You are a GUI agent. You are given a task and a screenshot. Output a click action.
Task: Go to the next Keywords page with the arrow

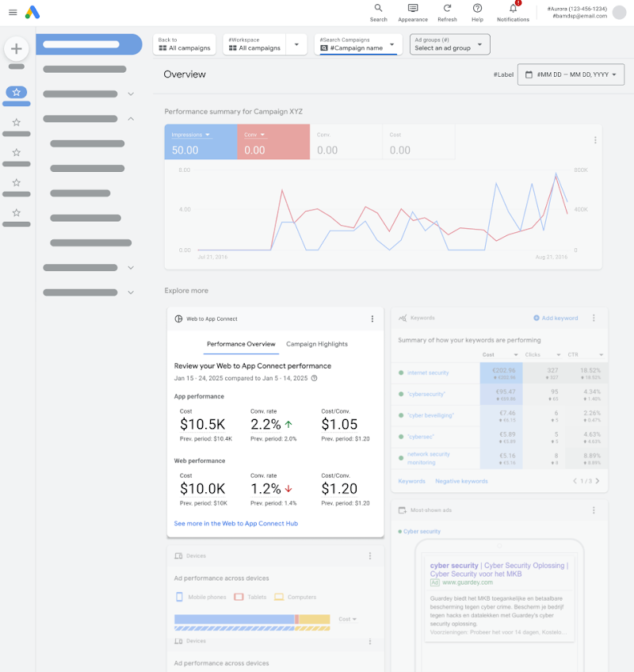597,480
